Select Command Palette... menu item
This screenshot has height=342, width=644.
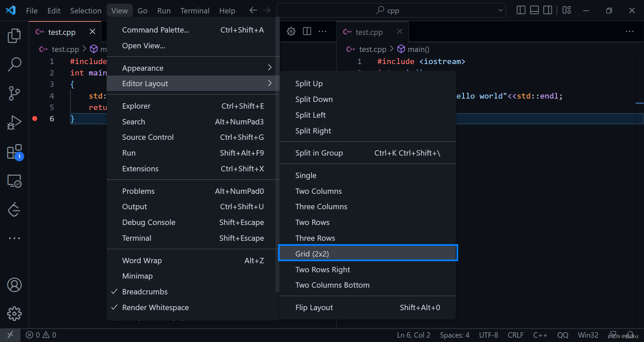[193, 30]
